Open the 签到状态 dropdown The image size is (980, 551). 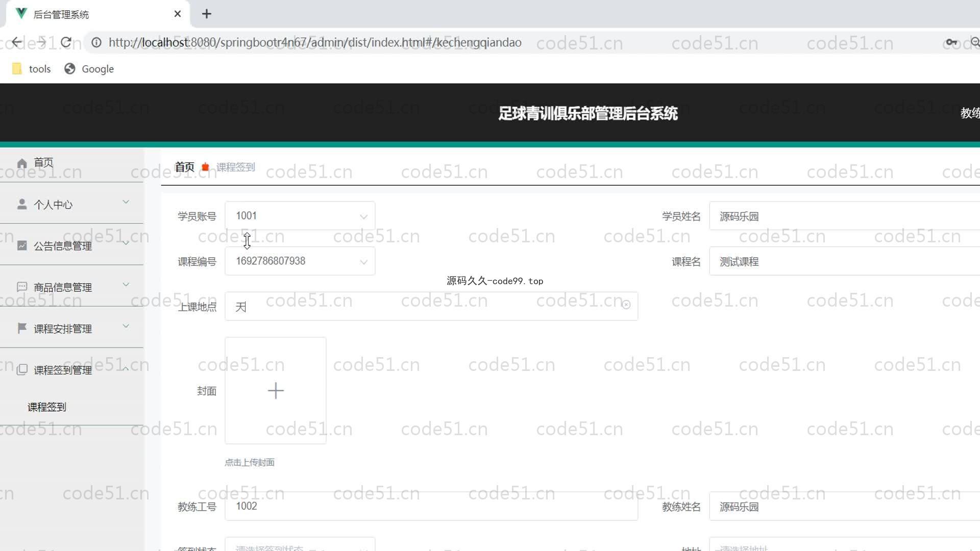[x=300, y=544]
